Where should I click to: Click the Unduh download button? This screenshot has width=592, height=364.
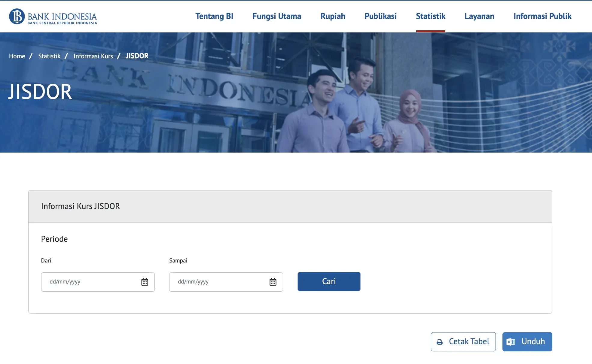click(527, 342)
